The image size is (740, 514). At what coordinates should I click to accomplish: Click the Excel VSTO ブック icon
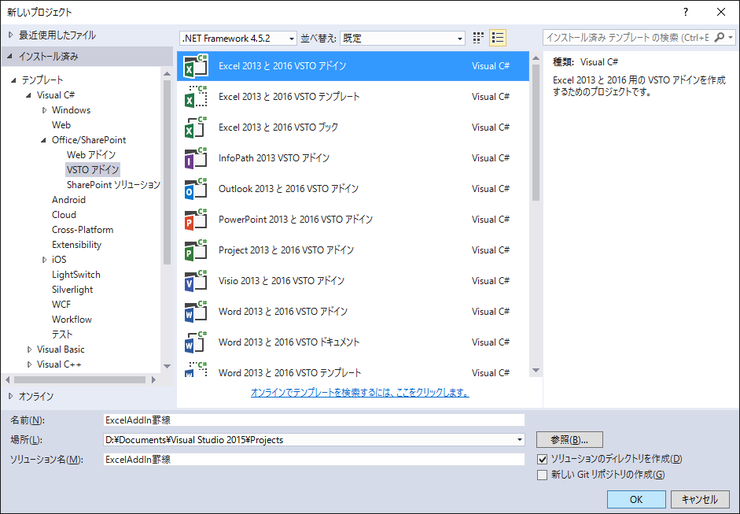(196, 127)
